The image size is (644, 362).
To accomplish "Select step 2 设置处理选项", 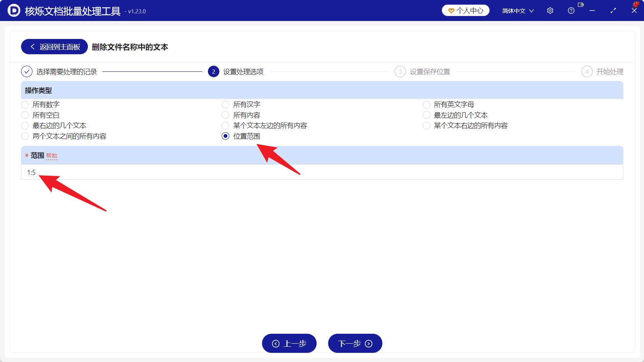I will (x=235, y=71).
